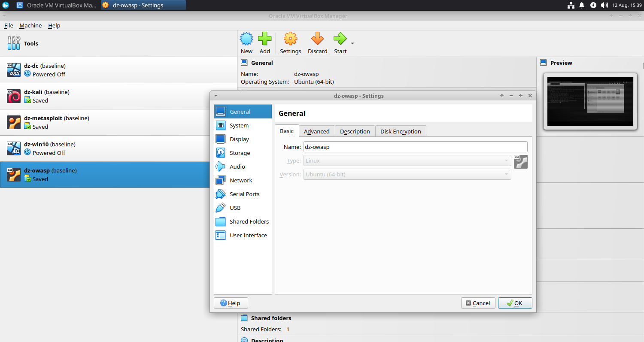Click the Preview panel header

click(561, 63)
